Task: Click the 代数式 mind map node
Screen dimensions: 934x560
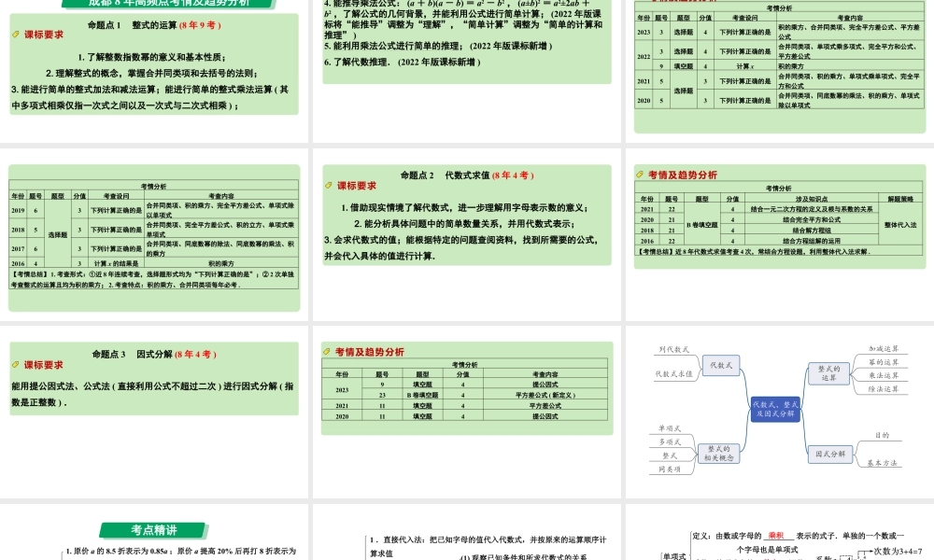Action: click(721, 365)
